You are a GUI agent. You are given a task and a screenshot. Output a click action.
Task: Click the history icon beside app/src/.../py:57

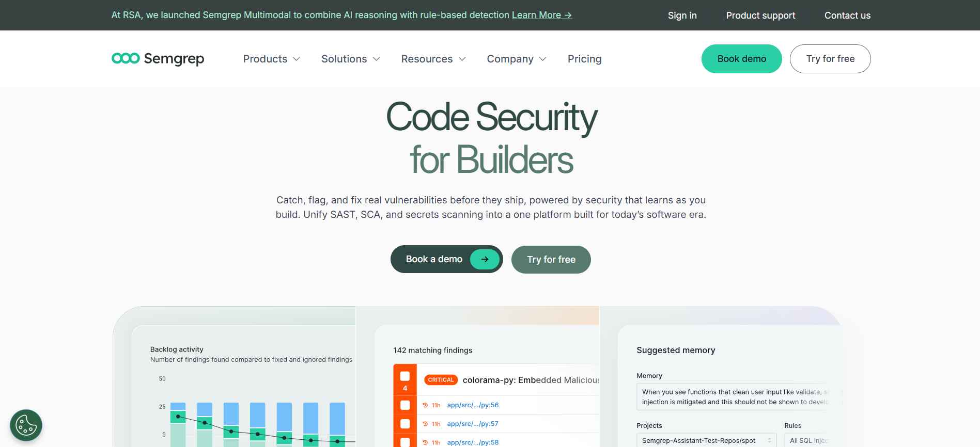click(x=425, y=424)
